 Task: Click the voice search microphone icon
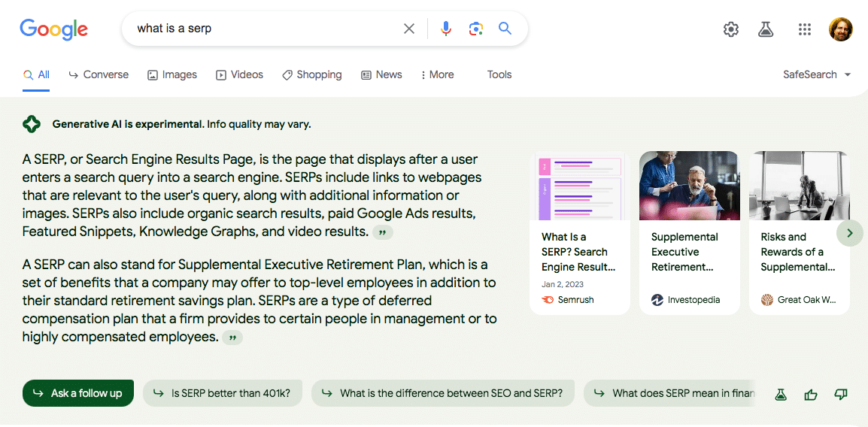(x=446, y=29)
